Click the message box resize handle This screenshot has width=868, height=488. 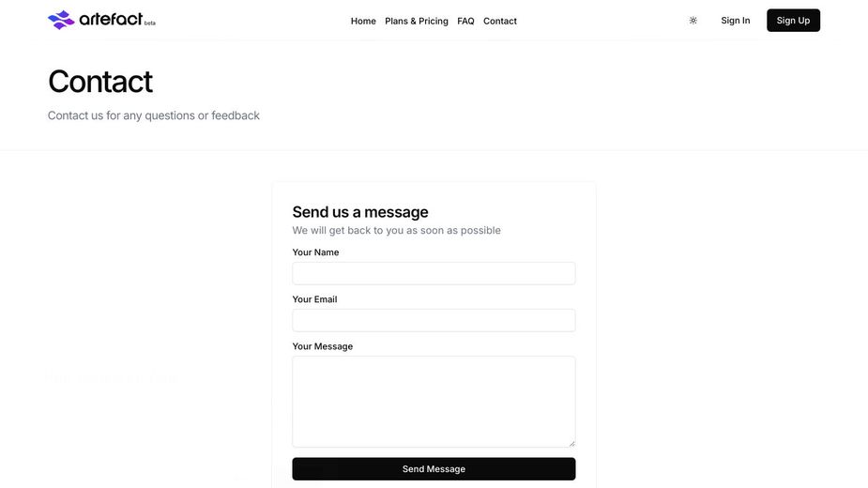(571, 443)
